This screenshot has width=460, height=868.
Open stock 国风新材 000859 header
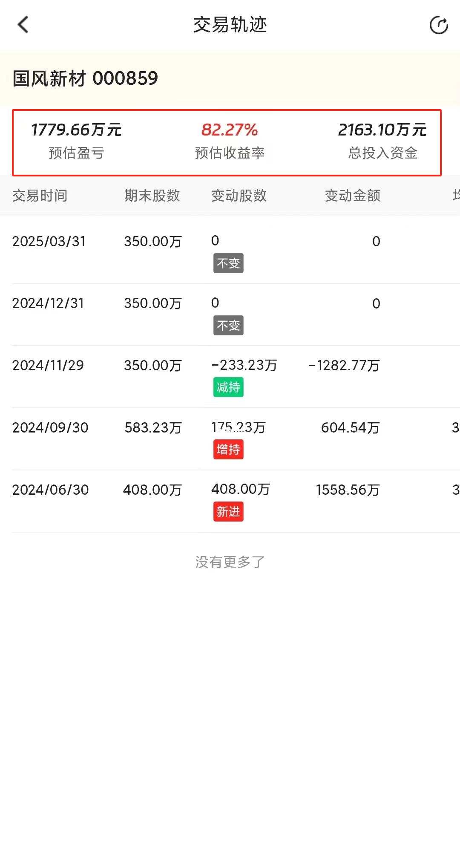coord(85,78)
